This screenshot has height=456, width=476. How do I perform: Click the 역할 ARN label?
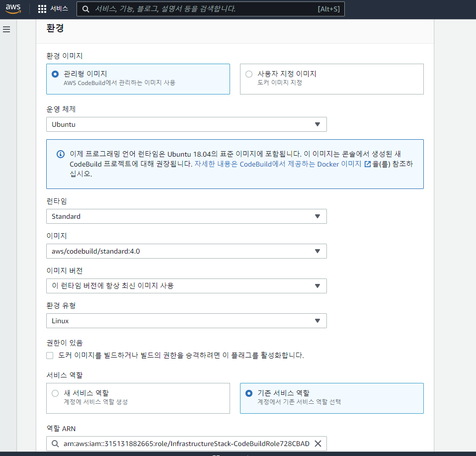coord(61,429)
